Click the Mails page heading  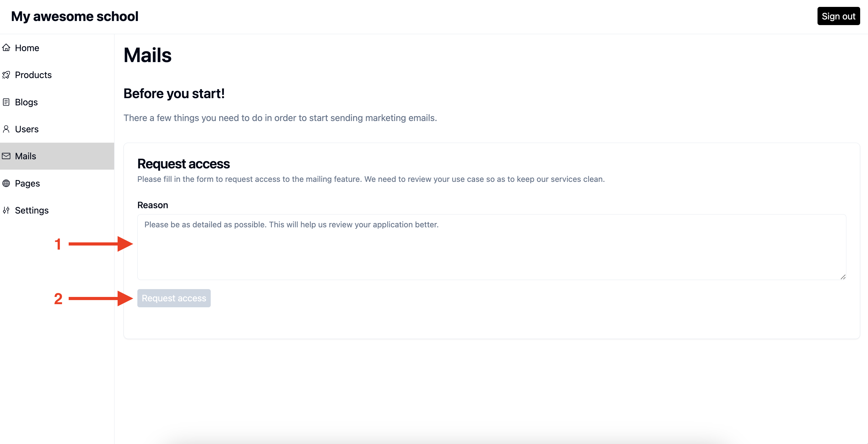point(147,55)
